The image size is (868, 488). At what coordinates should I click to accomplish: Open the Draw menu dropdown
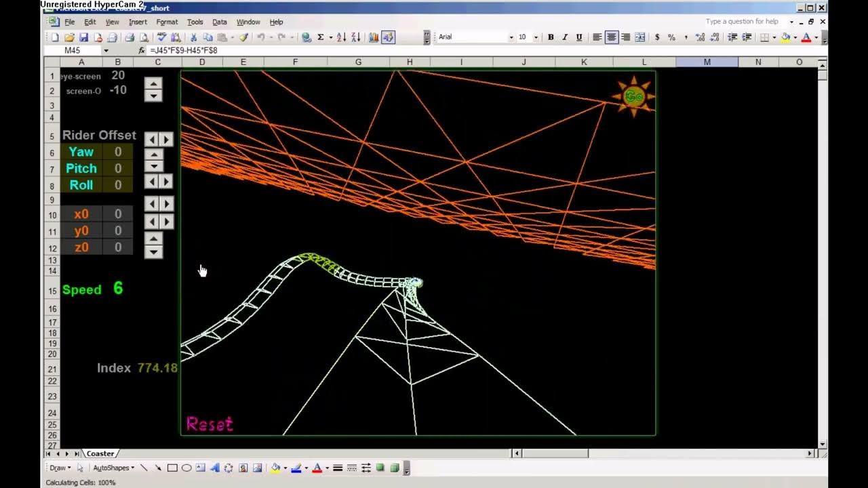(60, 468)
